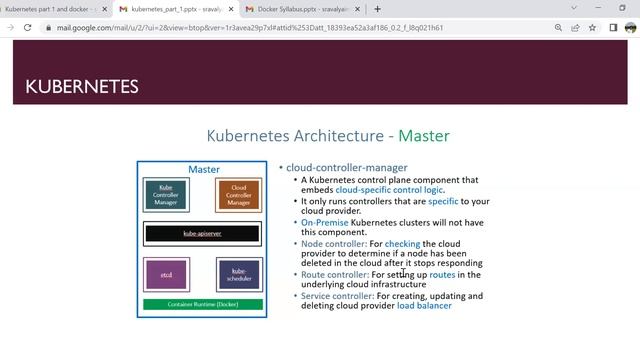Click the Kubernetes Architecture - Master heading
This screenshot has height=360, width=640.
328,136
